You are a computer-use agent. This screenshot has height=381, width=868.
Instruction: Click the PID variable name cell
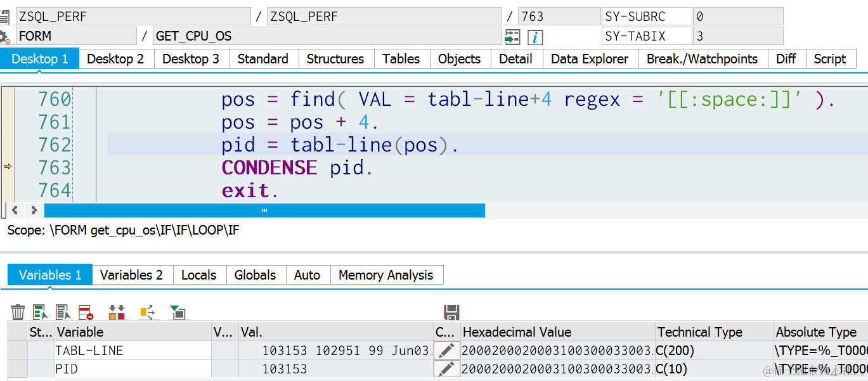coord(133,369)
